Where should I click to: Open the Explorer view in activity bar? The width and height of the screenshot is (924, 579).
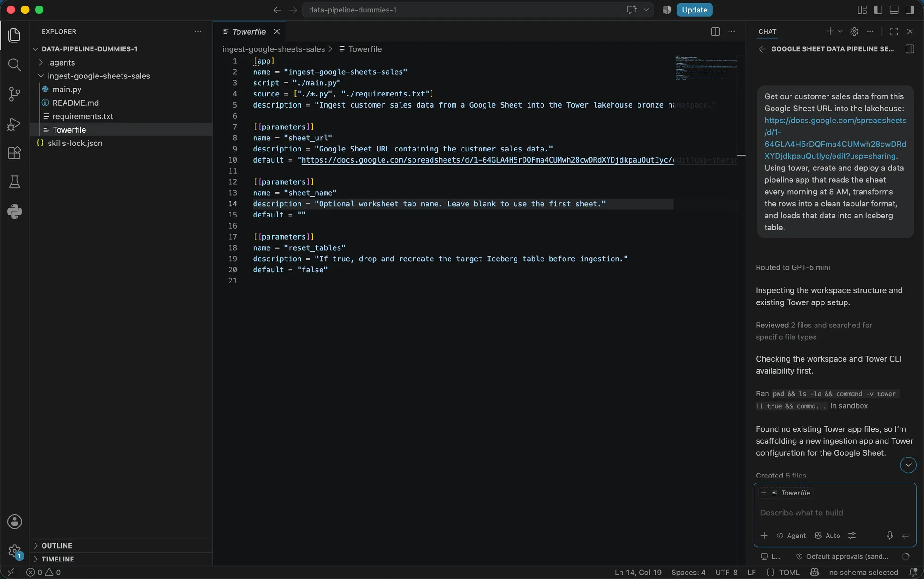pyautogui.click(x=14, y=35)
